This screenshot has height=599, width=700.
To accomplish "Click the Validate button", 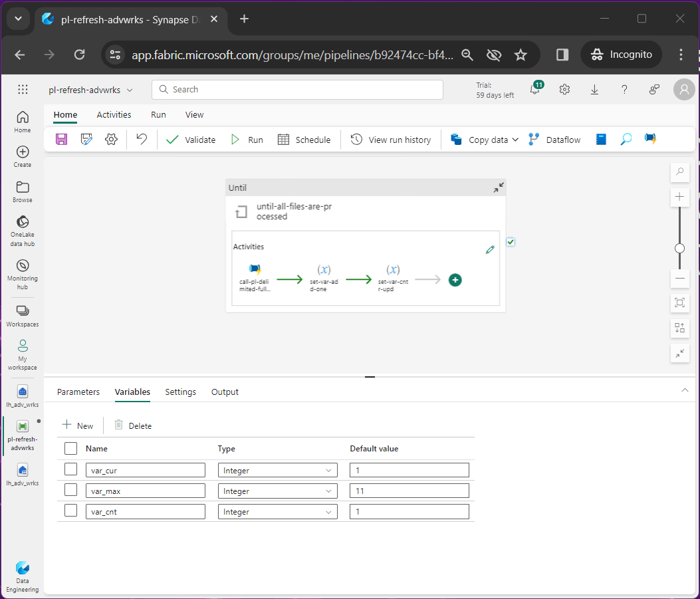I will (x=191, y=140).
